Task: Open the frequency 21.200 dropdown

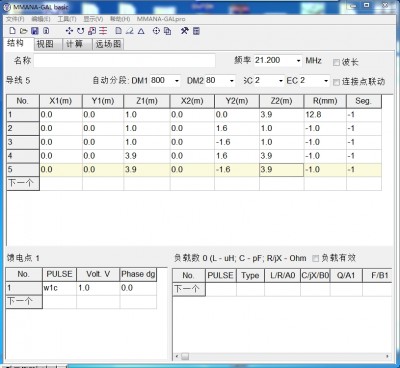Action: (x=298, y=61)
